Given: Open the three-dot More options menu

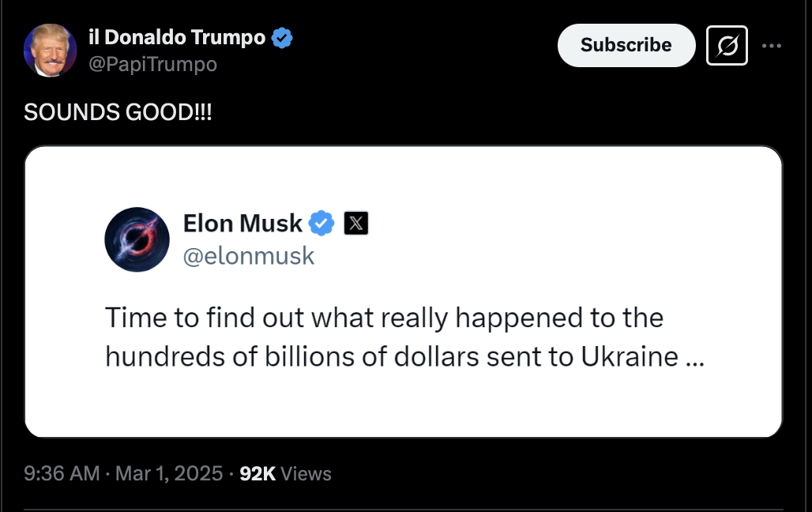Looking at the screenshot, I should tap(771, 45).
